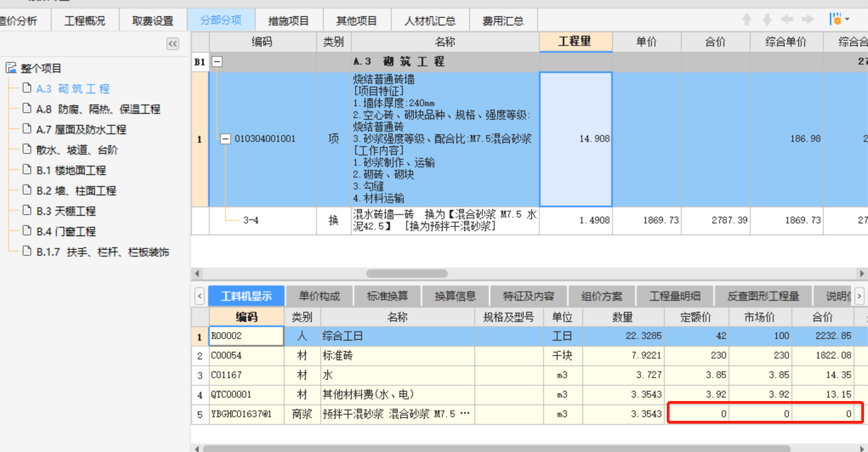Click the quantity cell 14.908

575,139
